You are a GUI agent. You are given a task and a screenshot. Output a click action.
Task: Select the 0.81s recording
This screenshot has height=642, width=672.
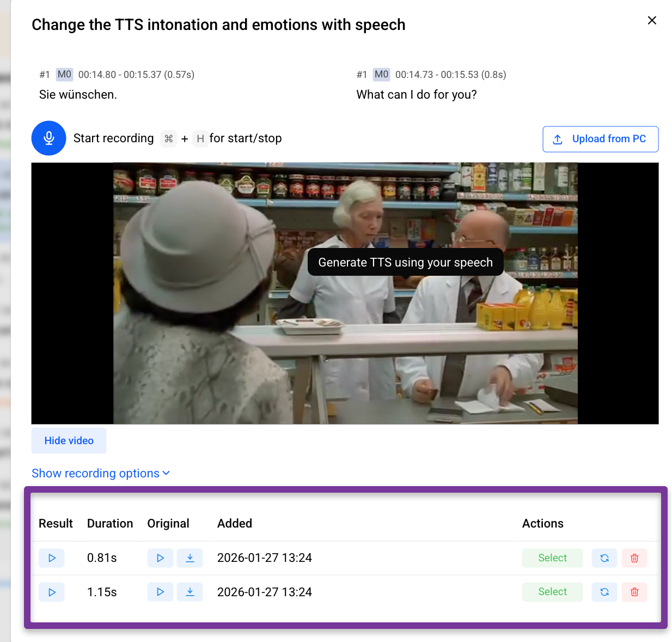pos(552,558)
